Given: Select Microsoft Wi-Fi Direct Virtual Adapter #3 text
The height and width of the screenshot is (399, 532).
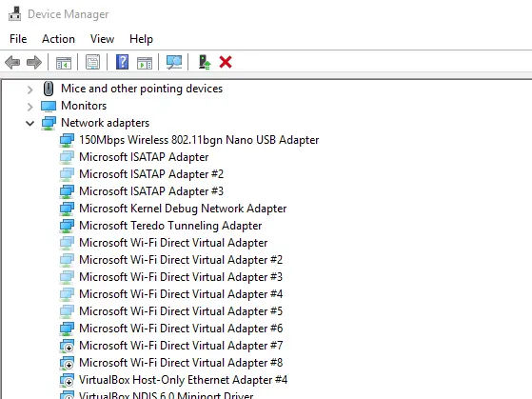Looking at the screenshot, I should (181, 277).
